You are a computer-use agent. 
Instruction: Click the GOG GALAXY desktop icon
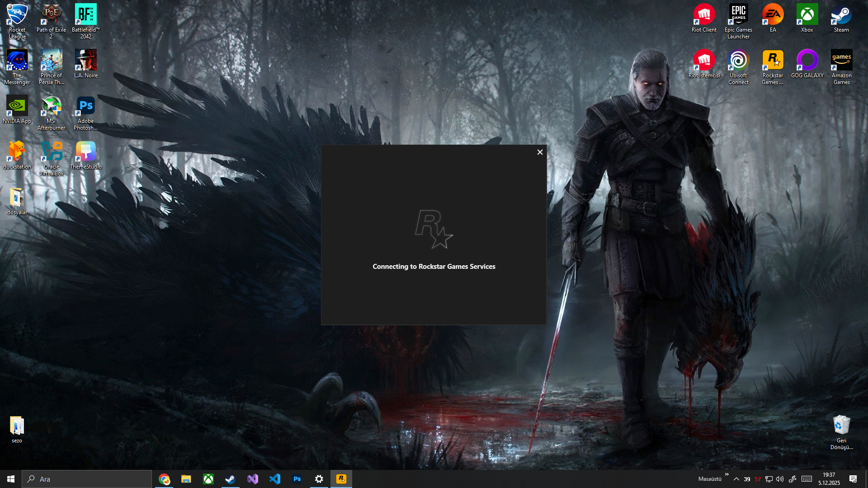click(807, 61)
